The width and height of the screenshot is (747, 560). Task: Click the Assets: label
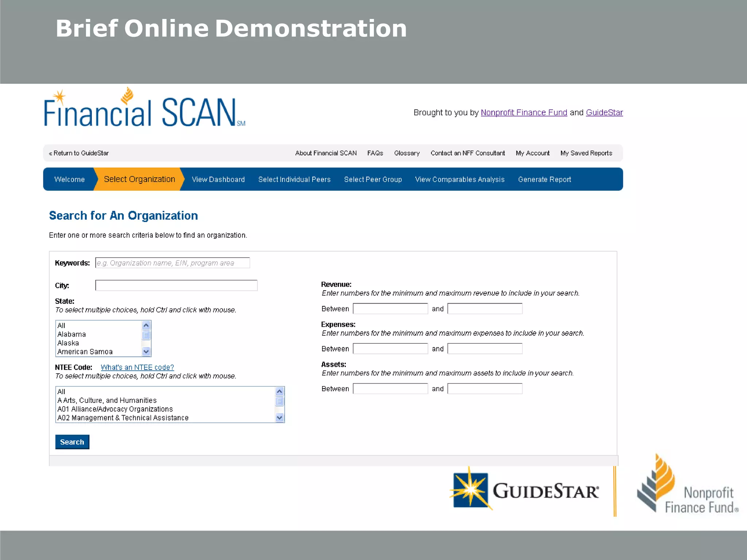[333, 365]
